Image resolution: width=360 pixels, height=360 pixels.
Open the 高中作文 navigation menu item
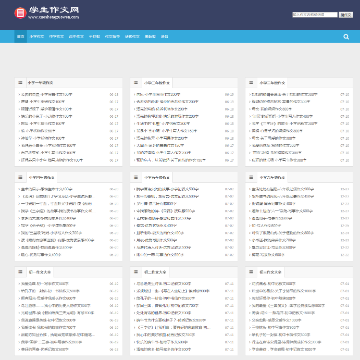click(x=76, y=37)
